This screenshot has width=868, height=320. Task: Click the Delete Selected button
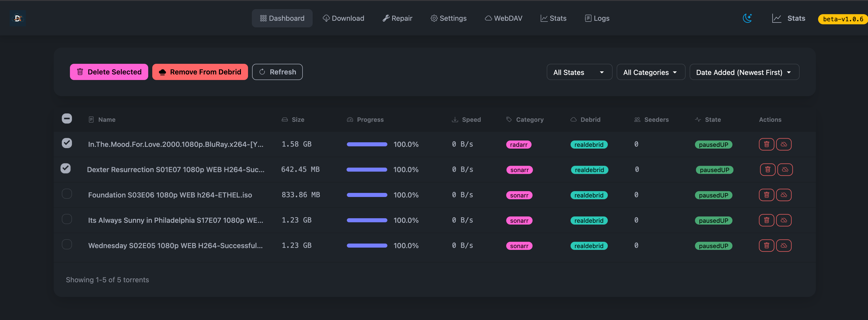tap(109, 72)
